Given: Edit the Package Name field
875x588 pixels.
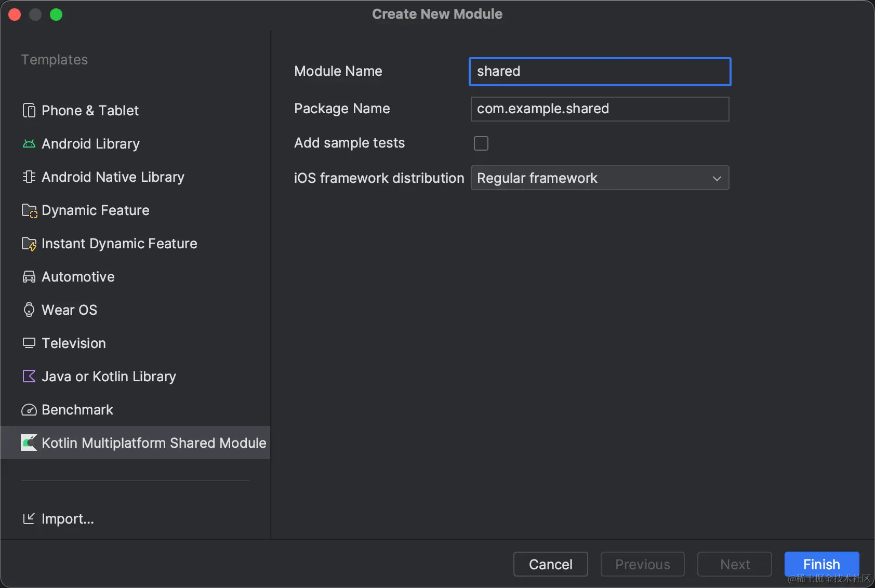Looking at the screenshot, I should pyautogui.click(x=600, y=109).
